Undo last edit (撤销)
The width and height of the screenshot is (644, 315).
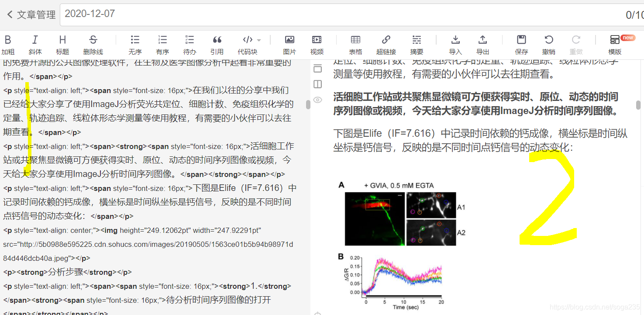tap(549, 45)
